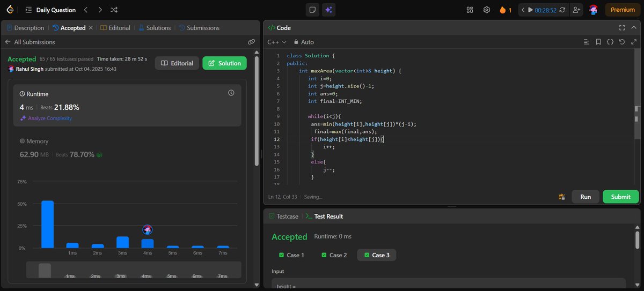644x291 pixels.
Task: Go to the next question arrow
Action: [x=100, y=10]
